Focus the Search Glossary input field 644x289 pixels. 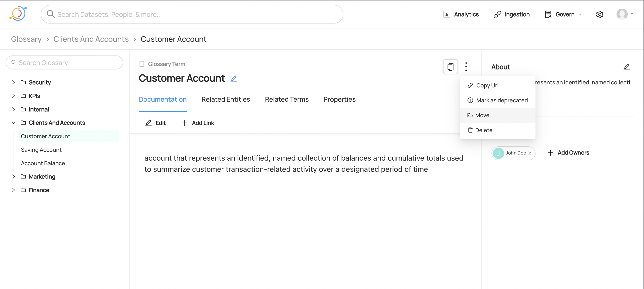(64, 62)
